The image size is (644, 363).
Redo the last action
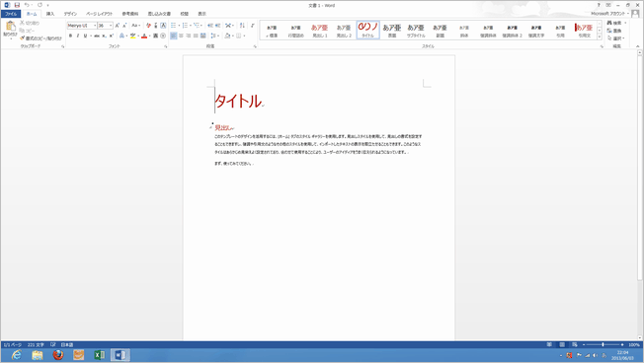40,5
